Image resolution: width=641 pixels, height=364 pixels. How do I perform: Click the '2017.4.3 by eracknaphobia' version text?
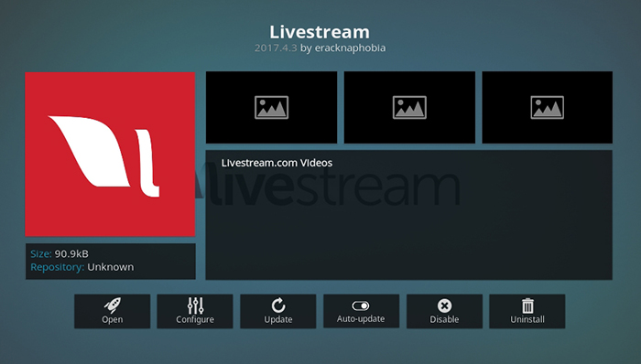click(x=320, y=48)
